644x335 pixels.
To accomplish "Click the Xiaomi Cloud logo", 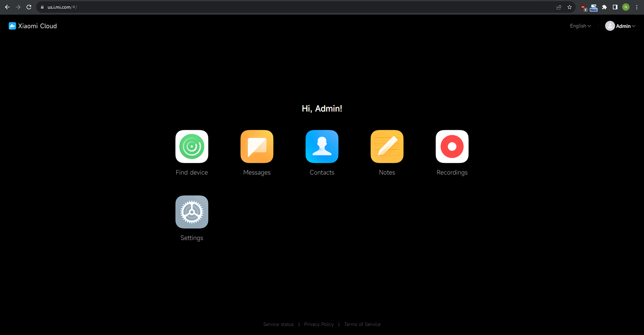I will 12,26.
